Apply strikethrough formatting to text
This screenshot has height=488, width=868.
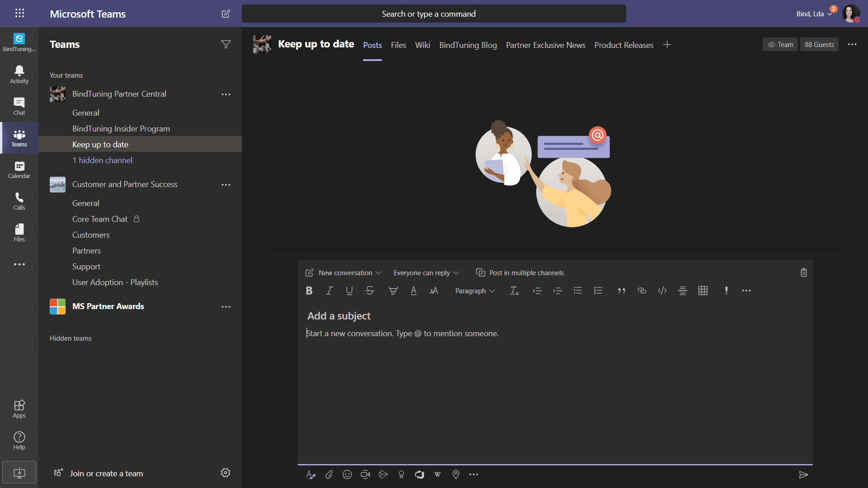[x=370, y=291]
